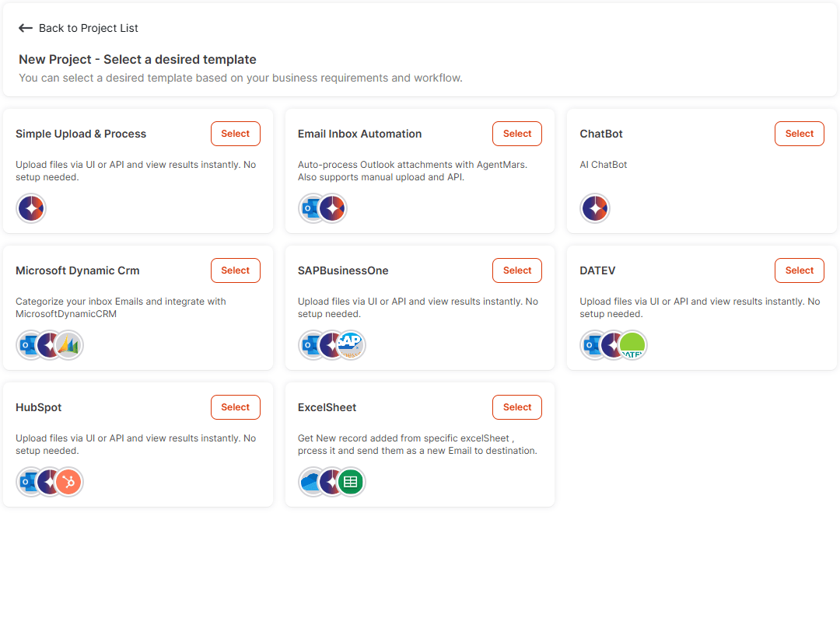Click the AgentMars icon in ChatBot card
The image size is (840, 621).
pyautogui.click(x=595, y=208)
